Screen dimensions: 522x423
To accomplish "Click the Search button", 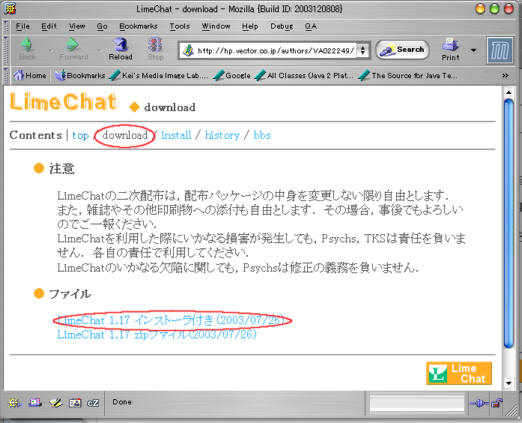I will point(402,50).
